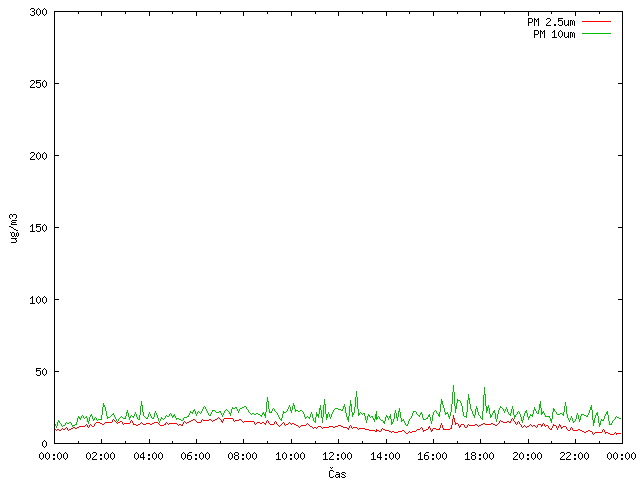640x480 pixels.
Task: Click the red PM 2.5um spike near 17:00
Action: [453, 417]
